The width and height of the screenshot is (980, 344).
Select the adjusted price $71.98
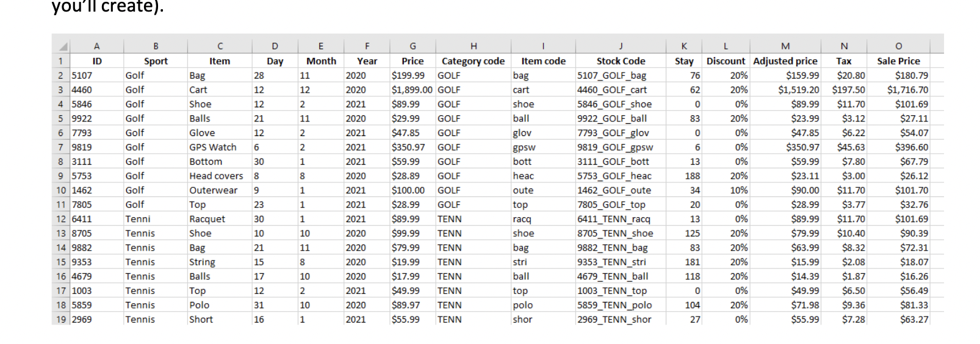785,305
